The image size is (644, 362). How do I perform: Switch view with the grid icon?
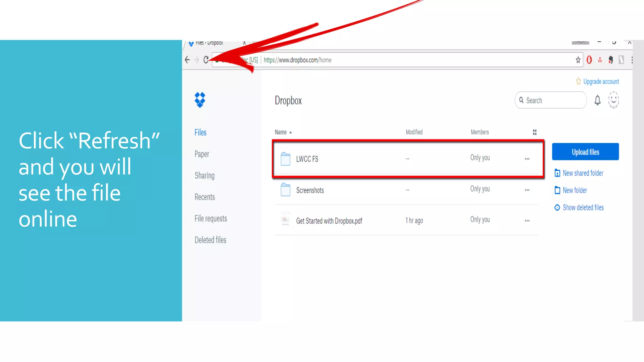[x=535, y=132]
